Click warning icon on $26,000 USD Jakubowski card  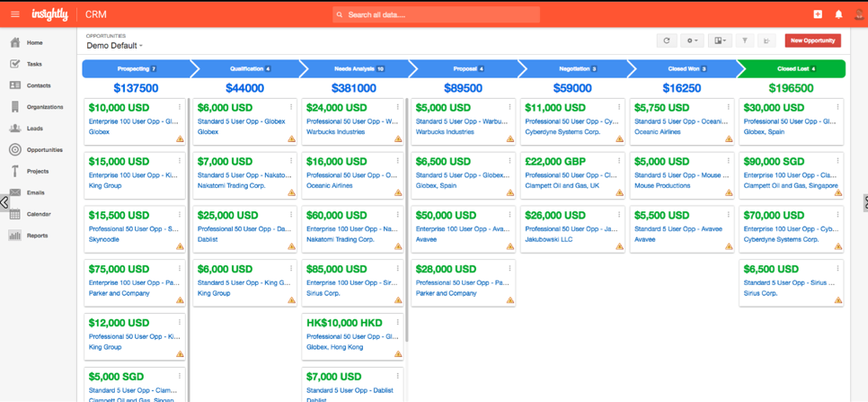619,246
